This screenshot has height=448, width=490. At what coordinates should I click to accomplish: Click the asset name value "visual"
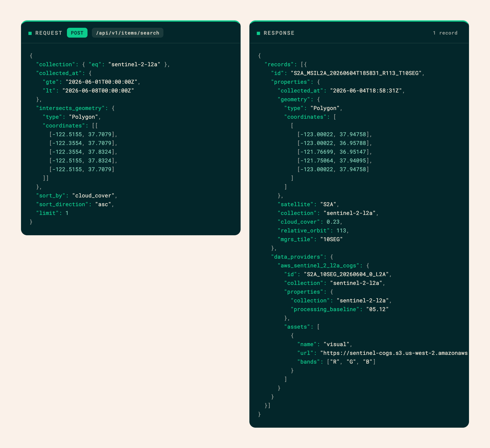point(336,344)
